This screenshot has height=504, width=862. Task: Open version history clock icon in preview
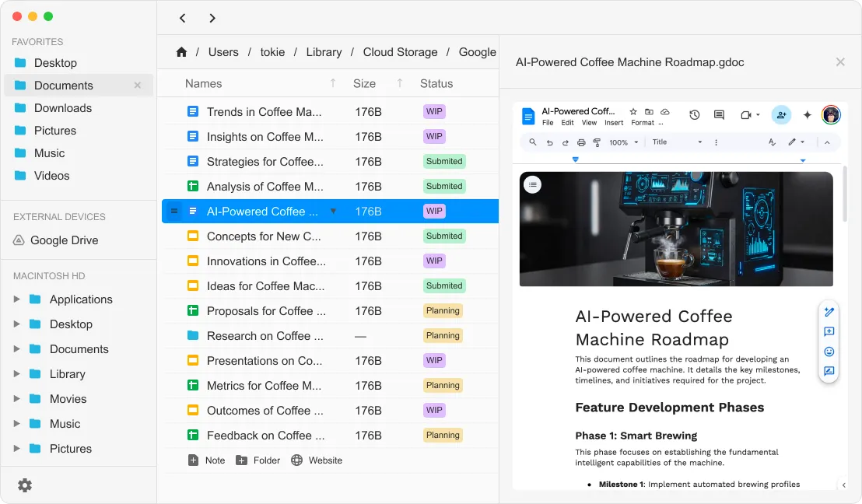[694, 115]
